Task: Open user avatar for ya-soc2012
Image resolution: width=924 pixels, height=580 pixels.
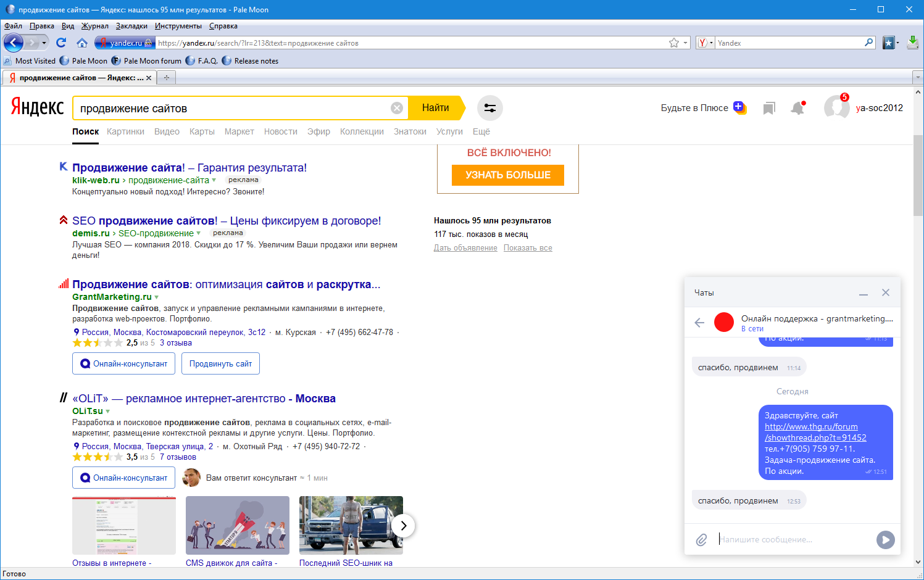Action: tap(836, 107)
